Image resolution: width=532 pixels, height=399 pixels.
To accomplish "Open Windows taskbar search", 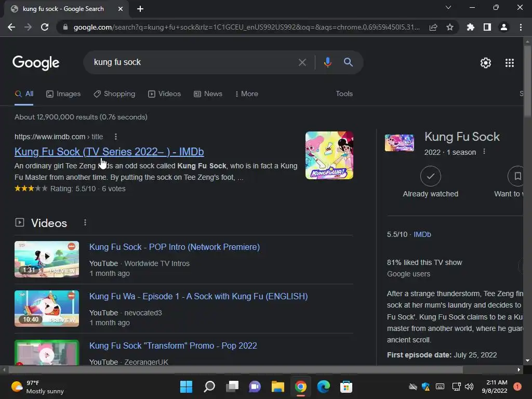I will (x=209, y=387).
